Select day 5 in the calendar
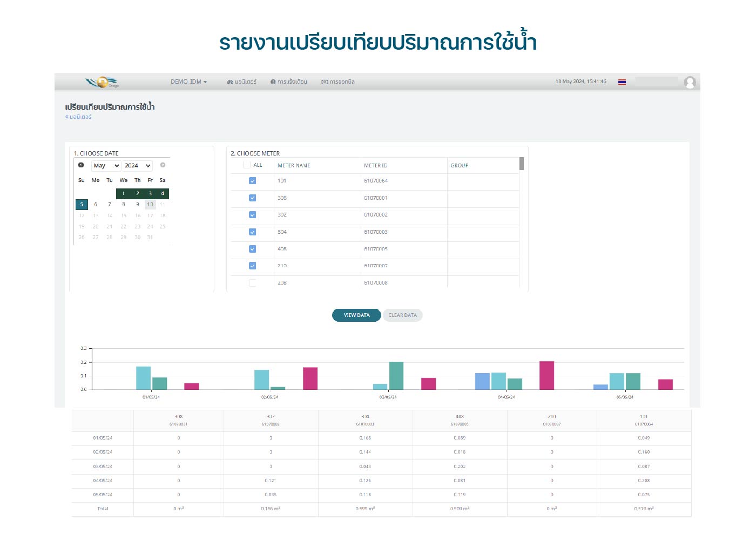The height and width of the screenshot is (541, 756). pos(82,205)
